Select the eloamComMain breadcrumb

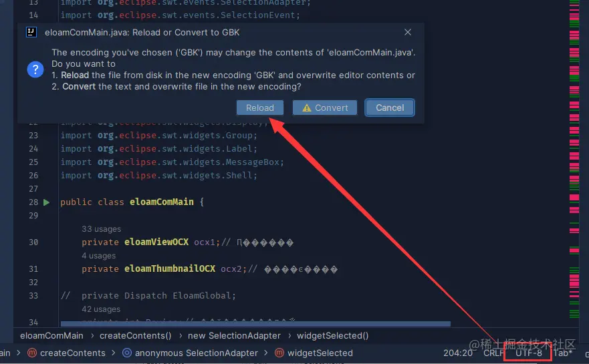(51, 335)
